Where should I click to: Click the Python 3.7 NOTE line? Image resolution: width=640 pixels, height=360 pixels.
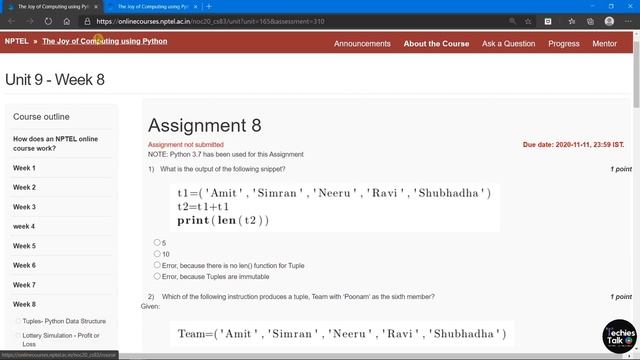pos(225,154)
